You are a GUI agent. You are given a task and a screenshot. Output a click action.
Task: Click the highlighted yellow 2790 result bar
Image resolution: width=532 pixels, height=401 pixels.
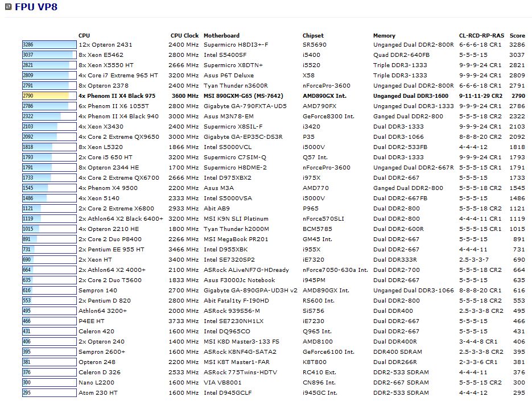point(46,96)
